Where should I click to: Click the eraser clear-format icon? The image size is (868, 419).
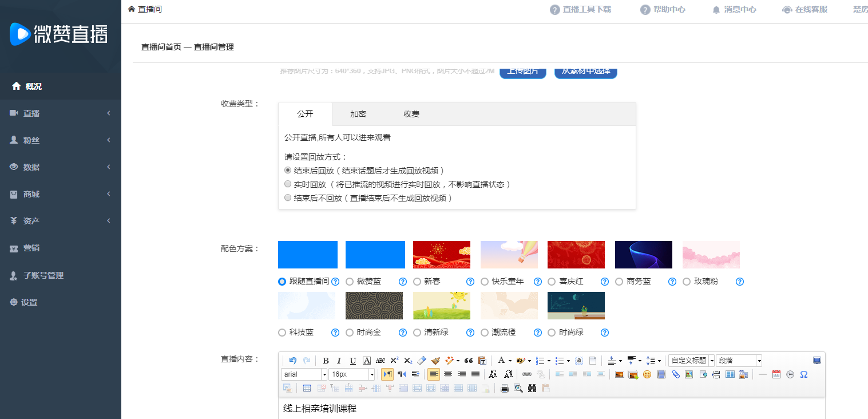[x=422, y=361]
